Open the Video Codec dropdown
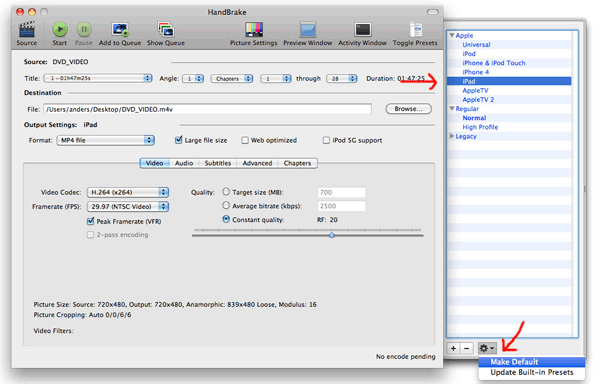600x384 pixels. coord(128,192)
